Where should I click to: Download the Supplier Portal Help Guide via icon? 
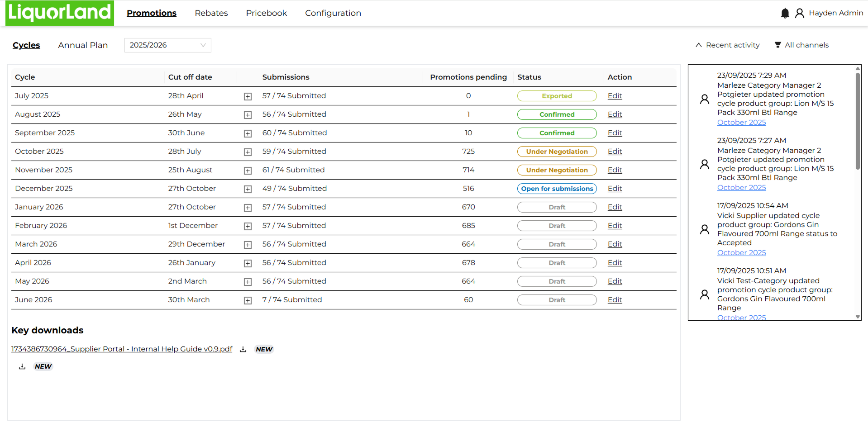(x=243, y=349)
